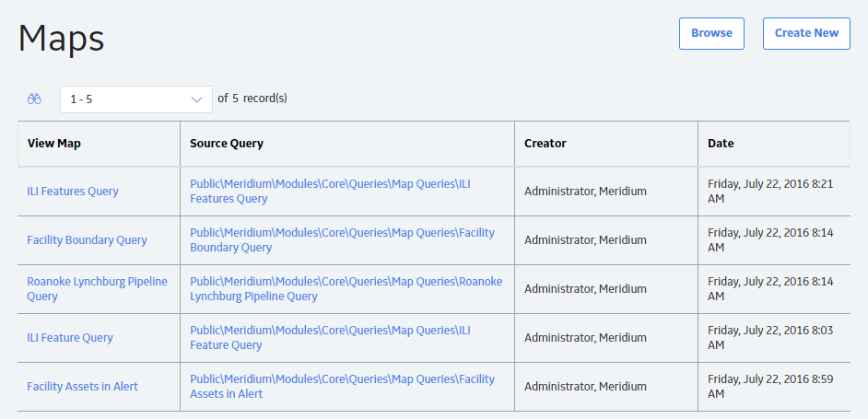The width and height of the screenshot is (868, 419).
Task: Open source query path for Facility Assets in Alert
Action: tap(342, 386)
